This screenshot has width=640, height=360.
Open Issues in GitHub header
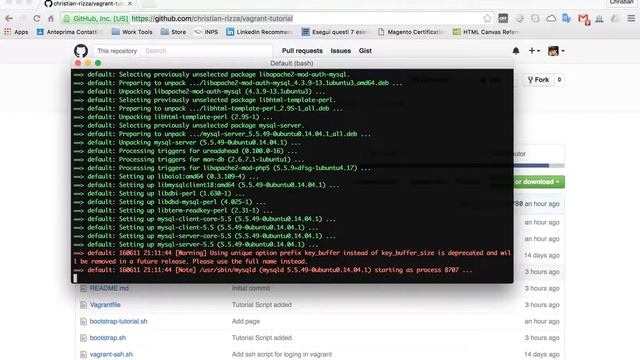(x=340, y=51)
